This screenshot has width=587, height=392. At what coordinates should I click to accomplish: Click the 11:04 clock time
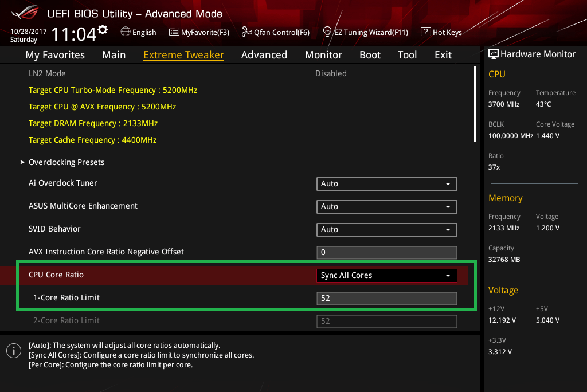(74, 34)
